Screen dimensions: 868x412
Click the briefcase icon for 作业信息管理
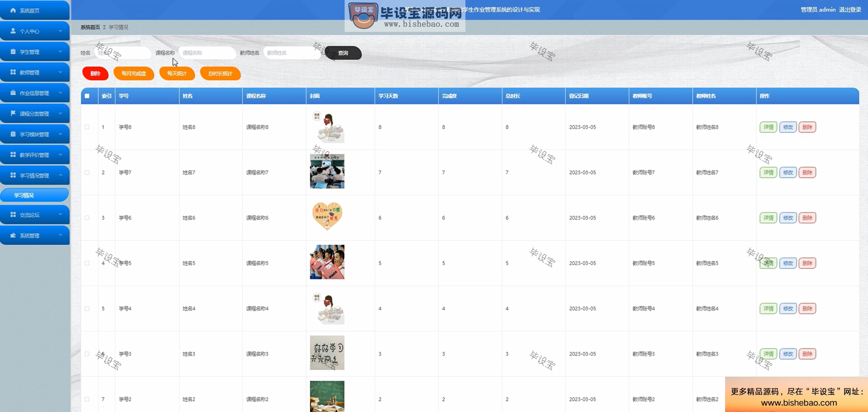click(13, 93)
